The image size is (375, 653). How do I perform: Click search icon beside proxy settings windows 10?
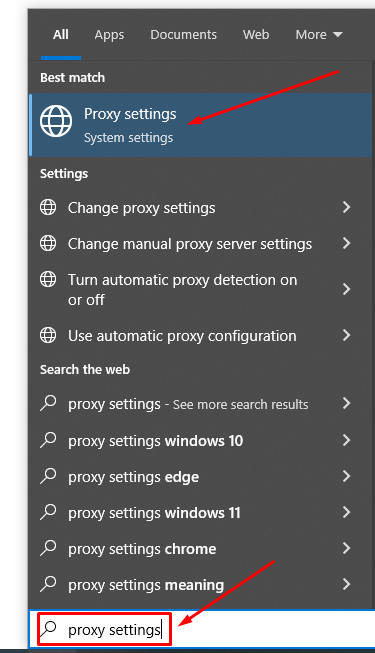click(48, 440)
